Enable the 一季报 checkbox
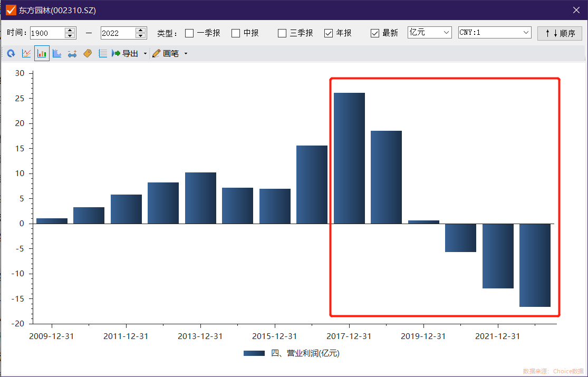 [x=189, y=33]
